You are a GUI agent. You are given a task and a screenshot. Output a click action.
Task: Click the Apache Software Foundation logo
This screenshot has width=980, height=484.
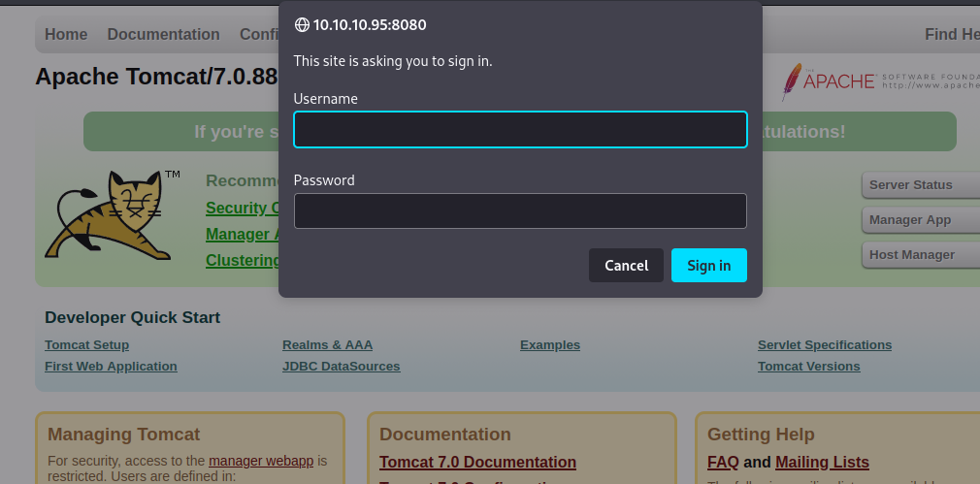[x=880, y=81]
